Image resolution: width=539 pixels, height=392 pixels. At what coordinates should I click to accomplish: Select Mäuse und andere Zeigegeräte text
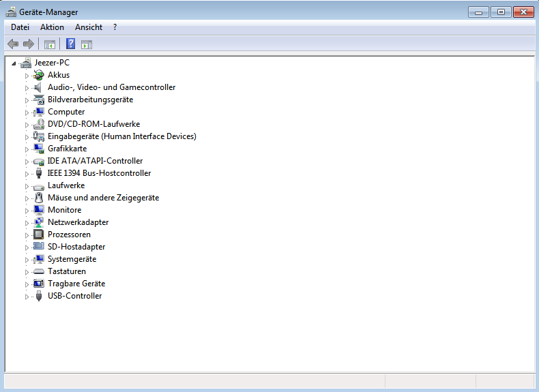tap(104, 198)
